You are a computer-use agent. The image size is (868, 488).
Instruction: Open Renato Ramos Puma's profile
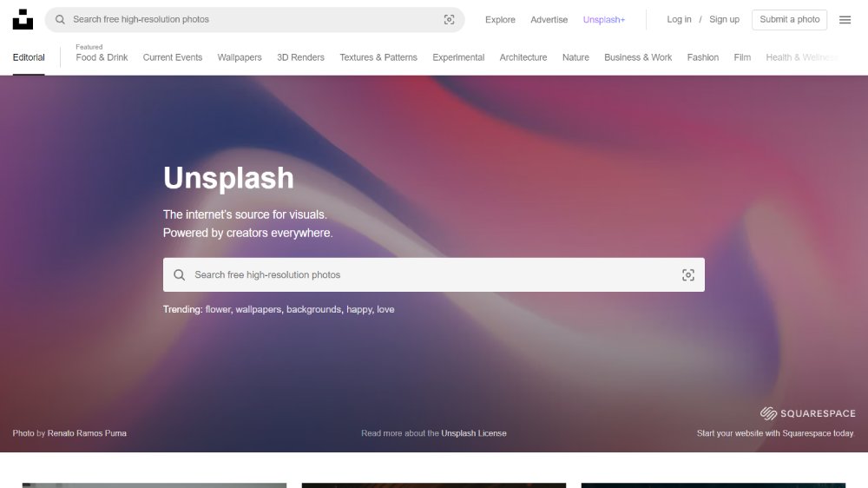pyautogui.click(x=87, y=433)
